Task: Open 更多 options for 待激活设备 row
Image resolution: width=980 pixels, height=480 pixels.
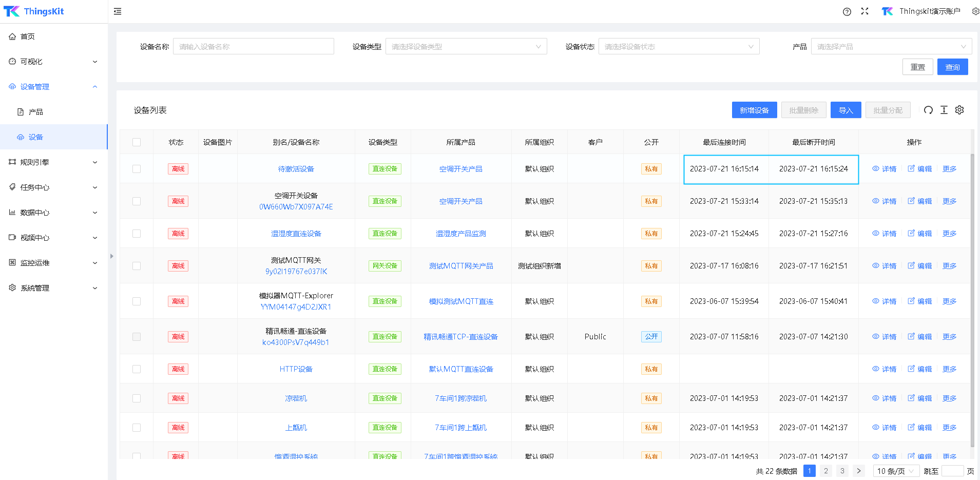Action: (949, 169)
